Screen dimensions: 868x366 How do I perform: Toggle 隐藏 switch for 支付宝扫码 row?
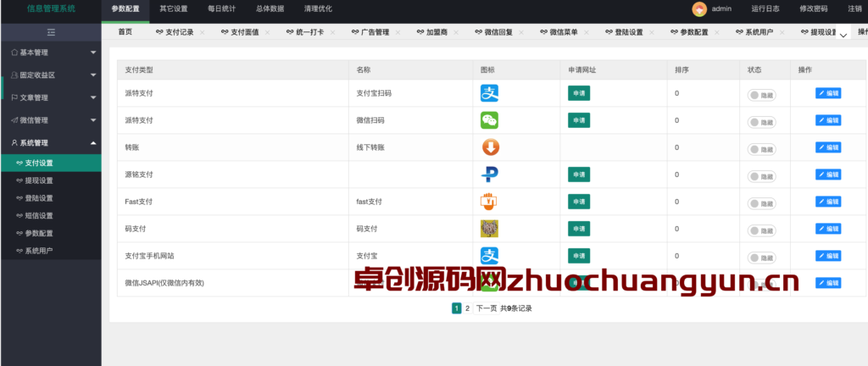point(762,95)
